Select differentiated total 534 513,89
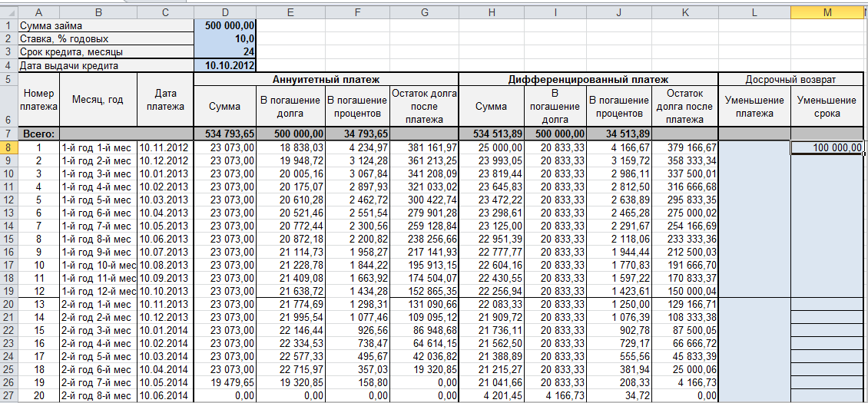This screenshot has height=403, width=868. [492, 134]
